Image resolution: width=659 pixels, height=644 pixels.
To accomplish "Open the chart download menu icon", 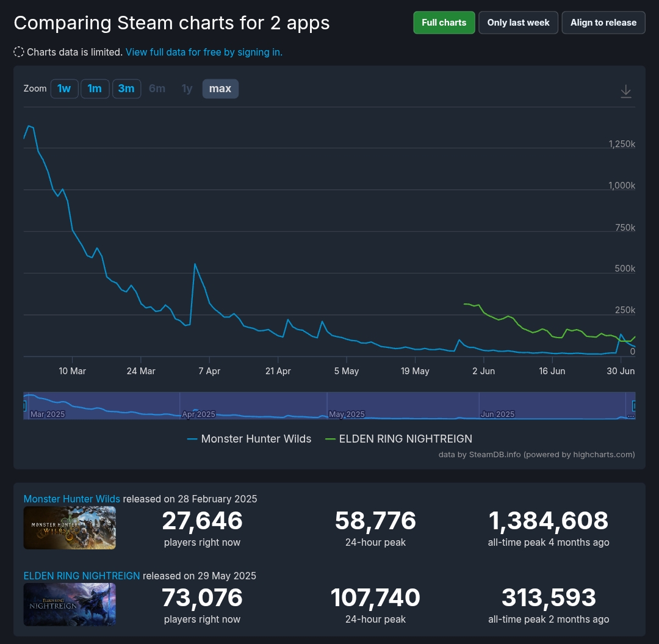I will tap(626, 91).
